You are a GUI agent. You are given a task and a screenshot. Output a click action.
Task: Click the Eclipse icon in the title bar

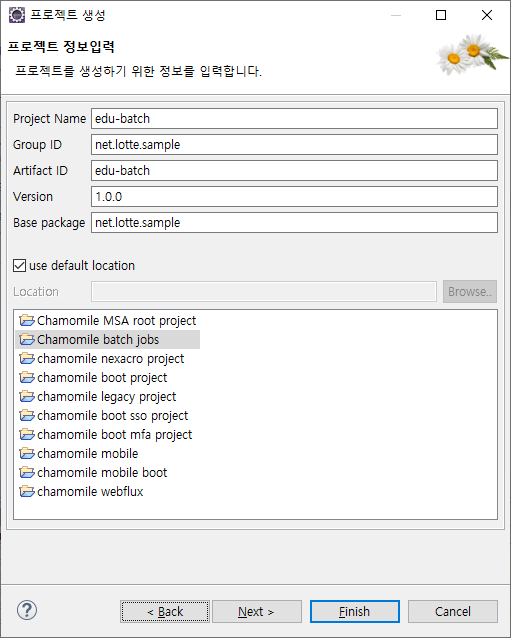coord(17,15)
